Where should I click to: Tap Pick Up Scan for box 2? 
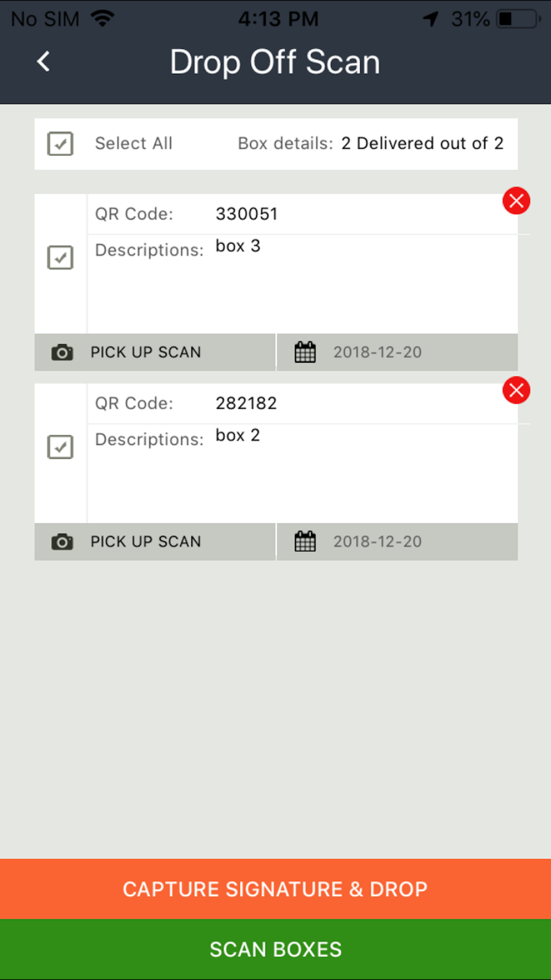(146, 542)
